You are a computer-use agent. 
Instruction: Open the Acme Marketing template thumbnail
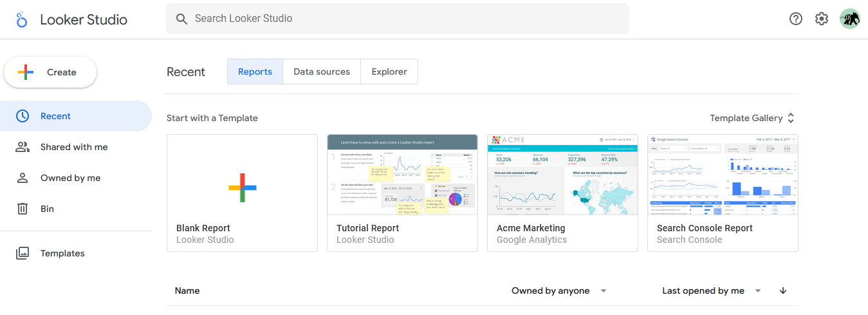point(563,175)
